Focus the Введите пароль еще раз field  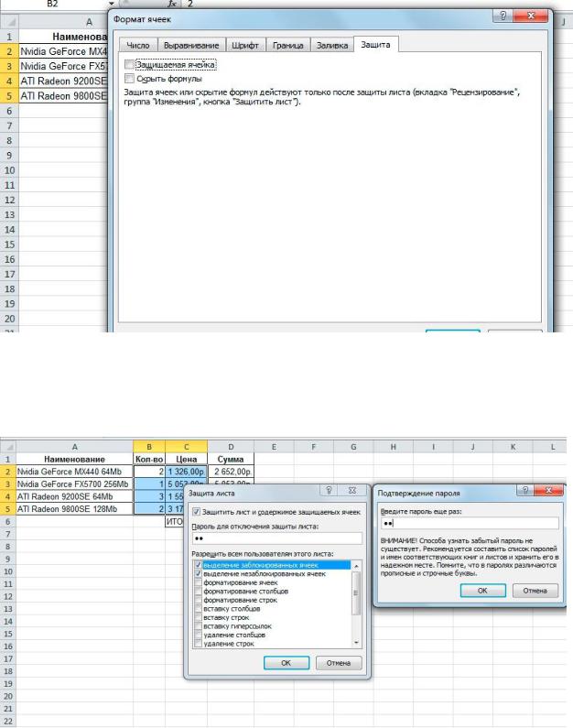[470, 523]
